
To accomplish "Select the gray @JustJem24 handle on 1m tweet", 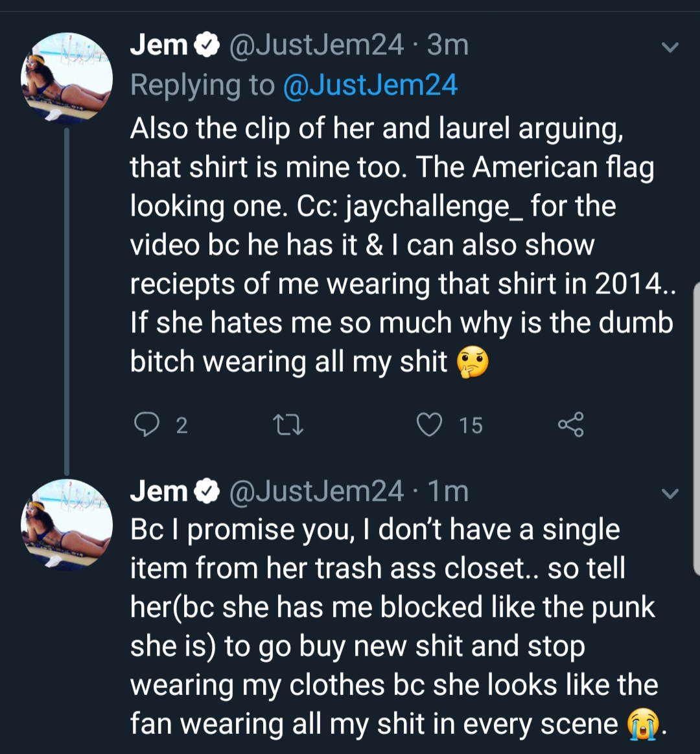I will coord(316,491).
